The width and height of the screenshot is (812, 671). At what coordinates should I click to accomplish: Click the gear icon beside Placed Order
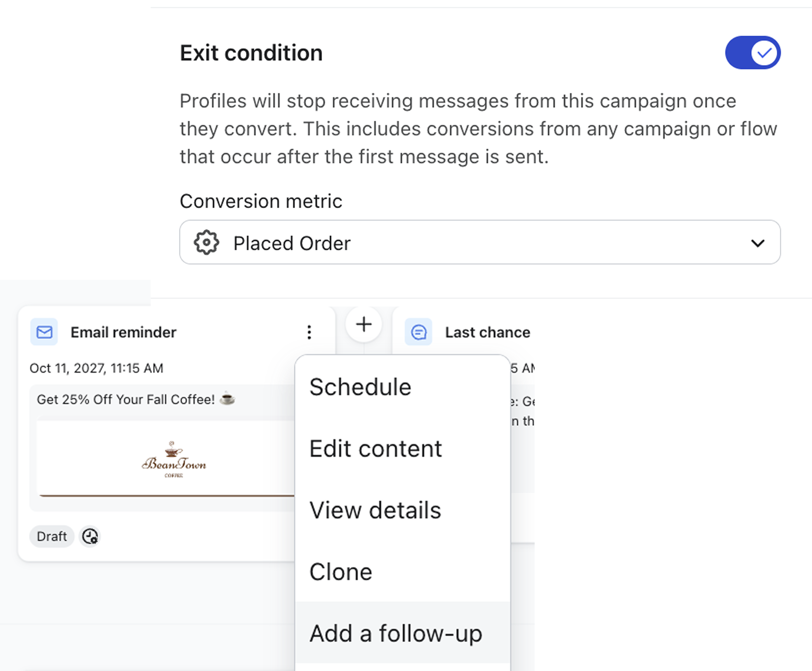click(x=206, y=242)
